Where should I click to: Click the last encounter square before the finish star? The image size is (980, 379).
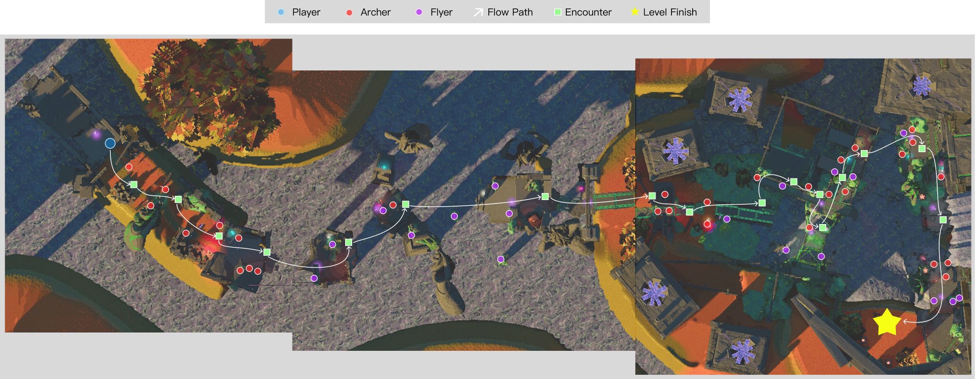tap(942, 220)
